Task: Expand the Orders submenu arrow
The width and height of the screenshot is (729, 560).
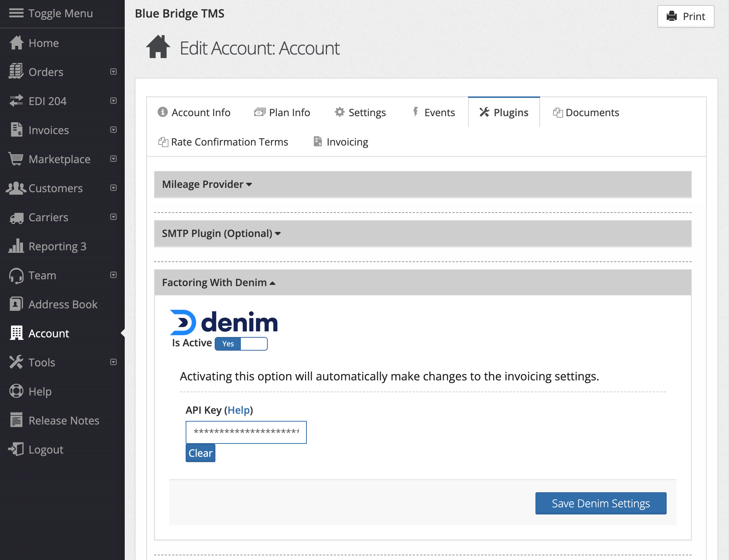Action: [x=113, y=72]
